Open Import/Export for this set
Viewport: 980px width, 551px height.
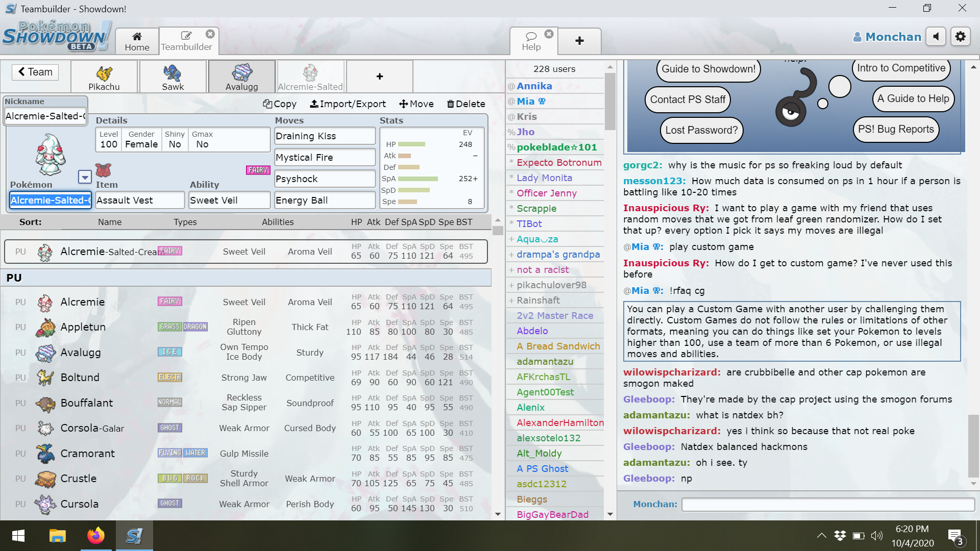348,104
